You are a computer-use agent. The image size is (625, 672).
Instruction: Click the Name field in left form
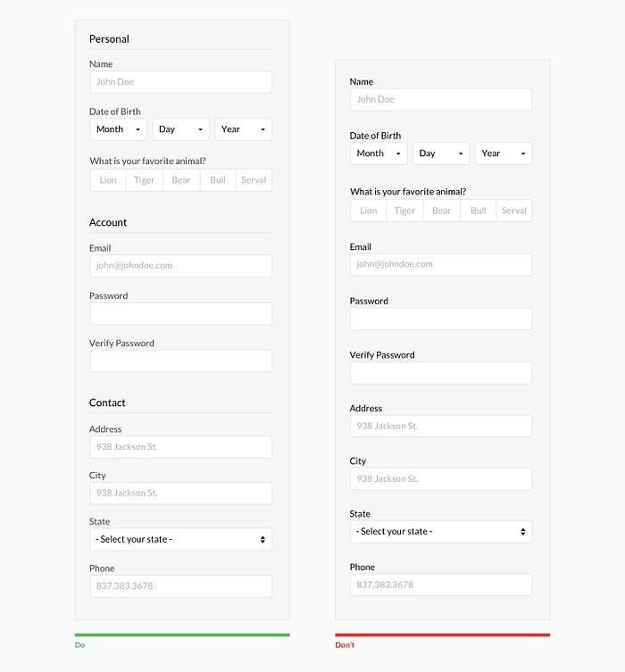[181, 82]
